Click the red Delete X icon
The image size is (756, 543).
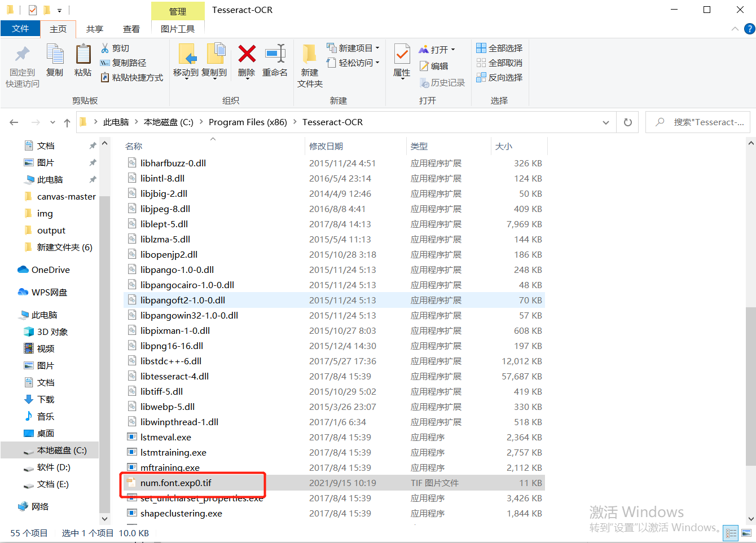[247, 54]
